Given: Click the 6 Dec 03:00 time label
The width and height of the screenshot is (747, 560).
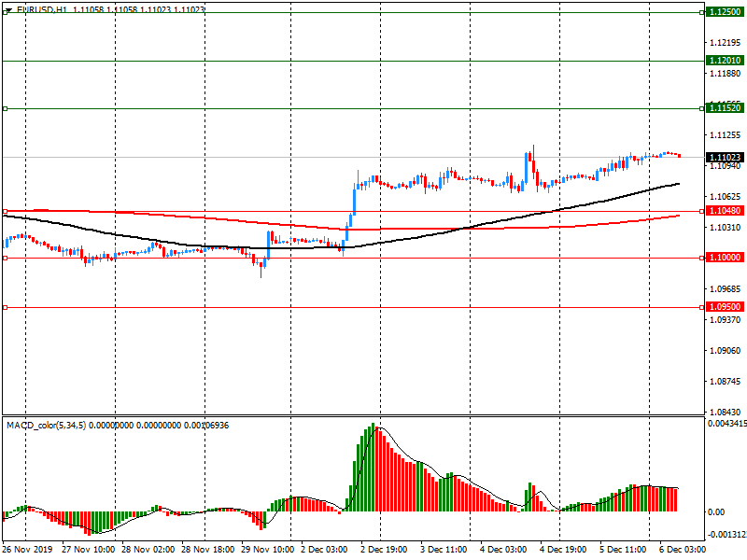Looking at the screenshot, I should click(683, 550).
